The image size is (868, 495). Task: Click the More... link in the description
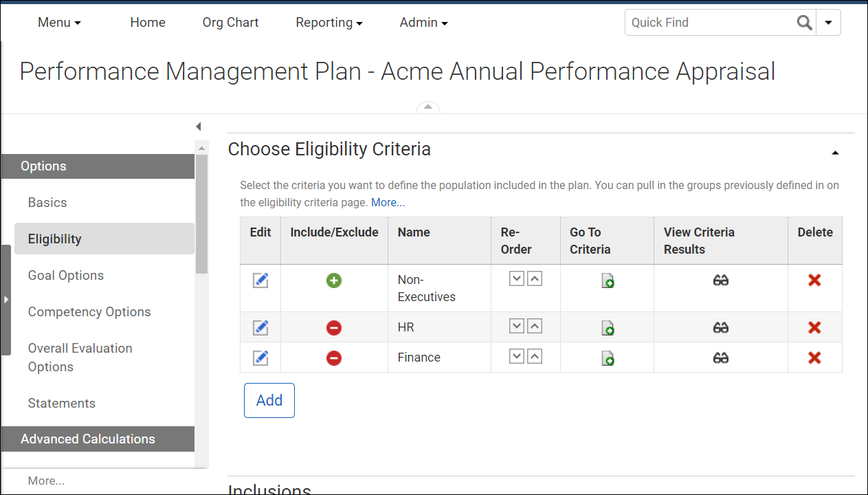[388, 202]
